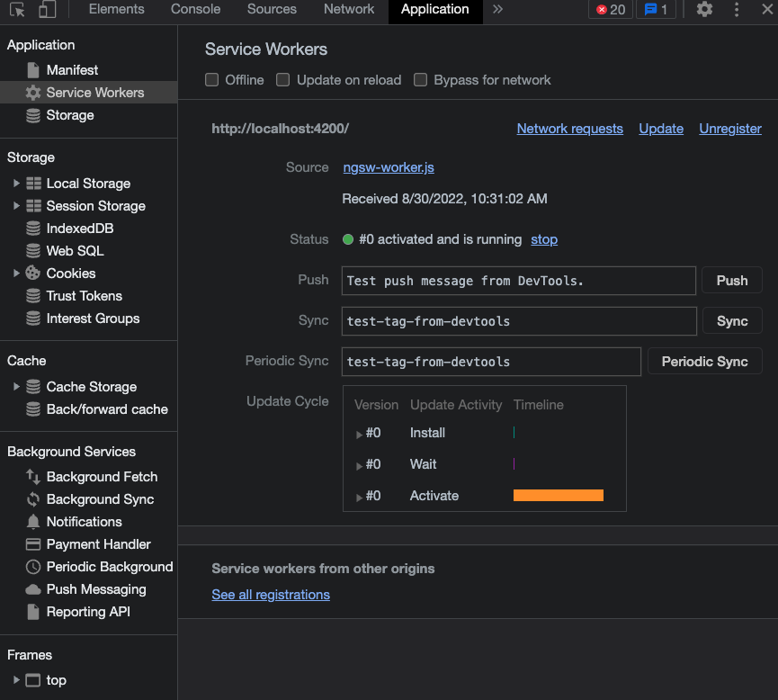Check Update on reload

(282, 79)
